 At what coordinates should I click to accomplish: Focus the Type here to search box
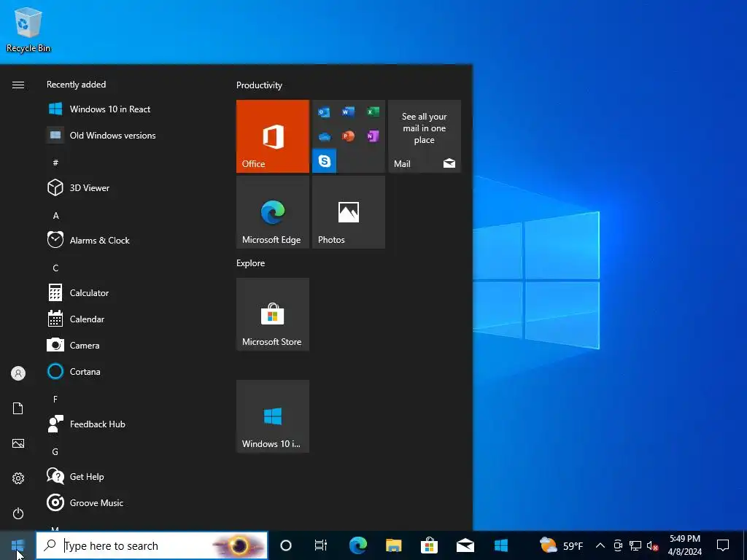(x=152, y=545)
